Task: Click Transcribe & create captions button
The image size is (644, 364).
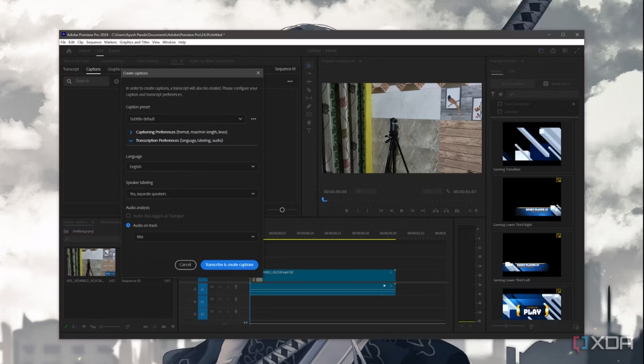Action: [229, 265]
